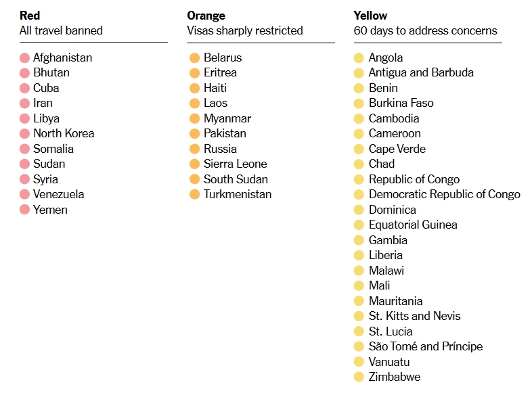The image size is (532, 393).
Task: Click the yellow dot next to Zimbabwe
Action: click(x=359, y=377)
